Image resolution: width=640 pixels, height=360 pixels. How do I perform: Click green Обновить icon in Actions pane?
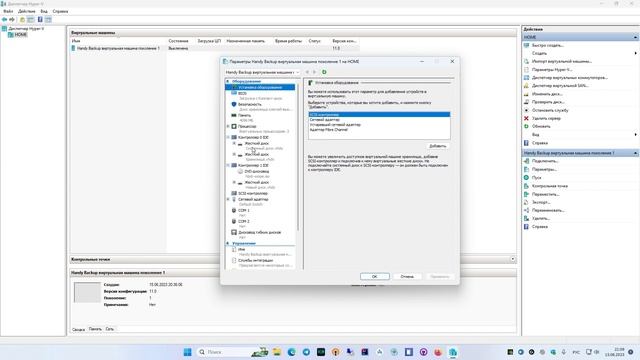[527, 127]
